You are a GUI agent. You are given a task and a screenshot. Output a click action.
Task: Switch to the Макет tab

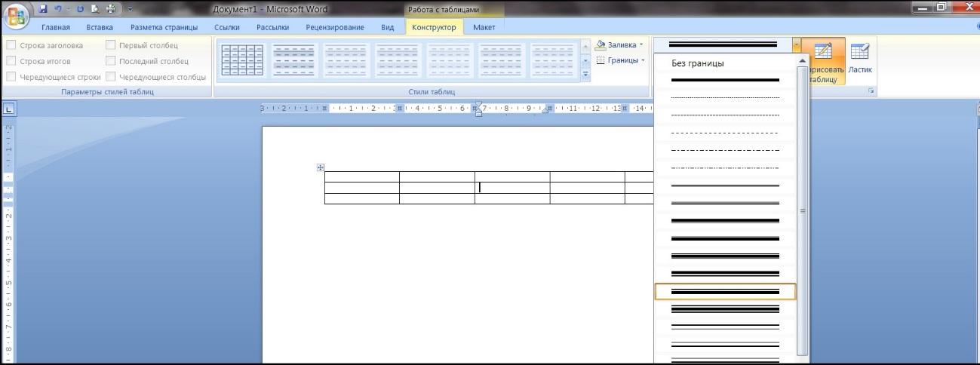click(484, 28)
